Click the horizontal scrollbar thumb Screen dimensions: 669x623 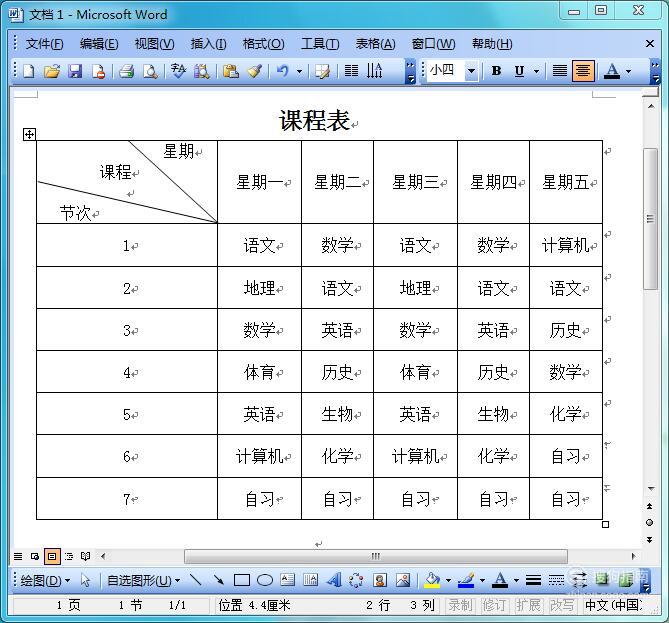click(x=375, y=556)
